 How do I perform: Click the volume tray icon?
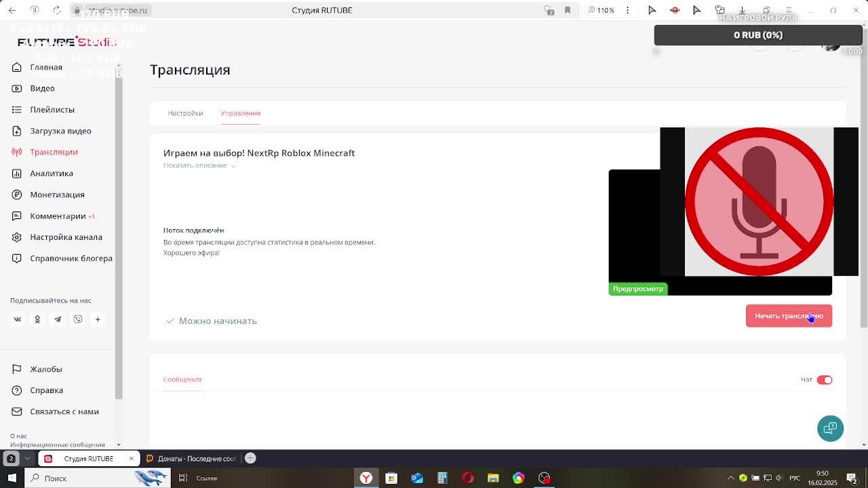[x=778, y=478]
